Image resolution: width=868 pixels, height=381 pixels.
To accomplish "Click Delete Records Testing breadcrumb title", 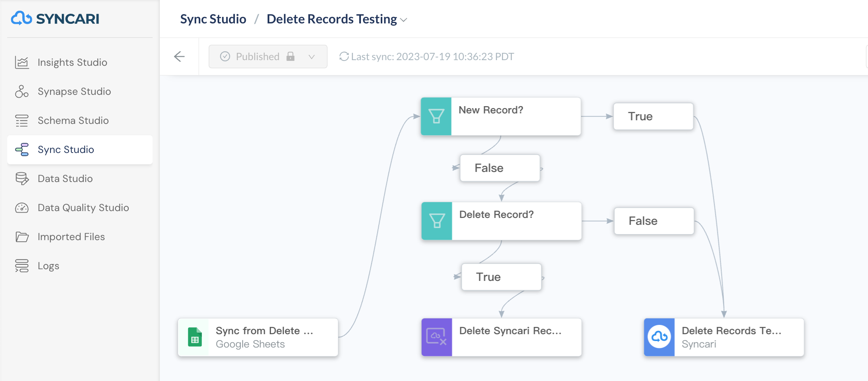I will point(332,19).
